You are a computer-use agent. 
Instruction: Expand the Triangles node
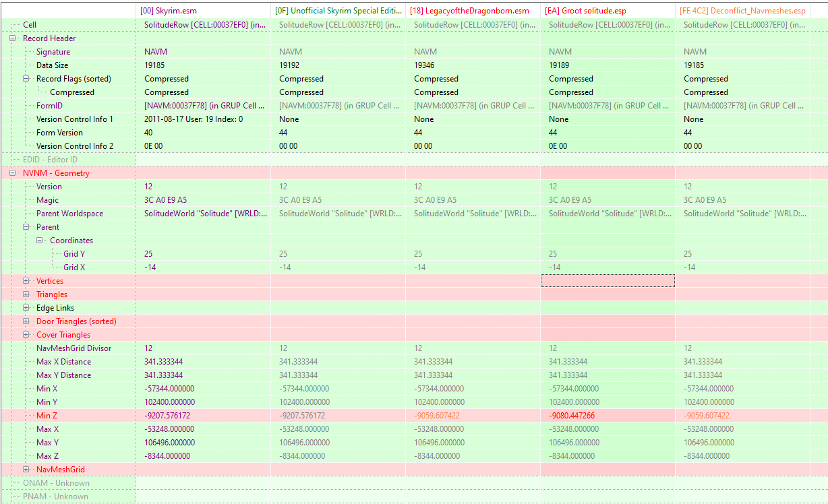click(26, 294)
